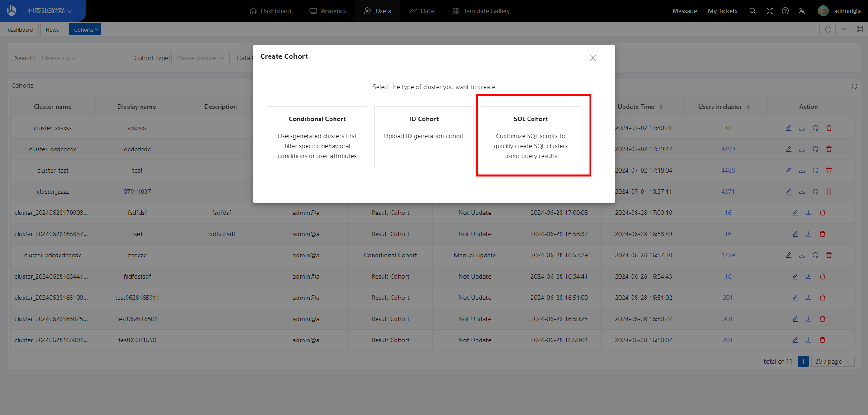Toggle fullscreen mode icon in header
This screenshot has height=415, width=868.
coord(769,11)
